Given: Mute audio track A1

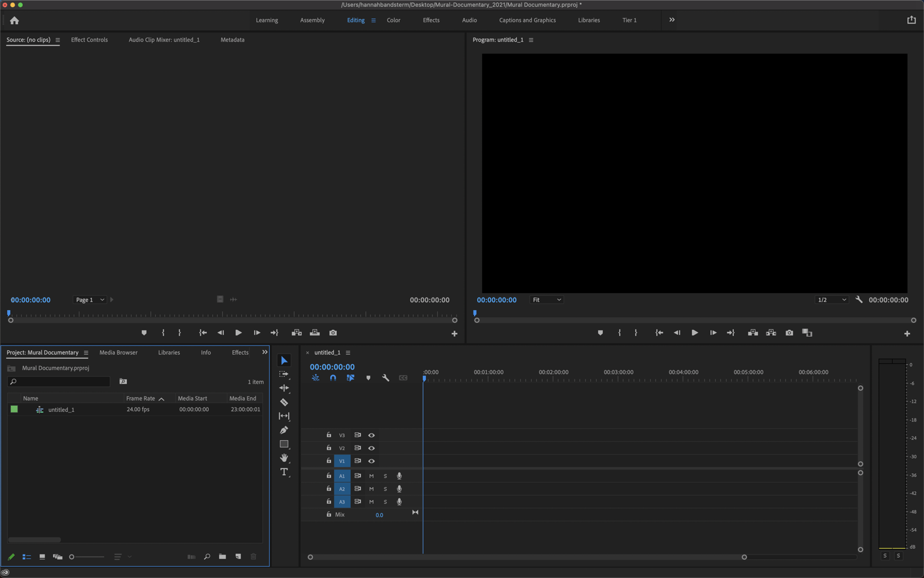Looking at the screenshot, I should coord(371,476).
